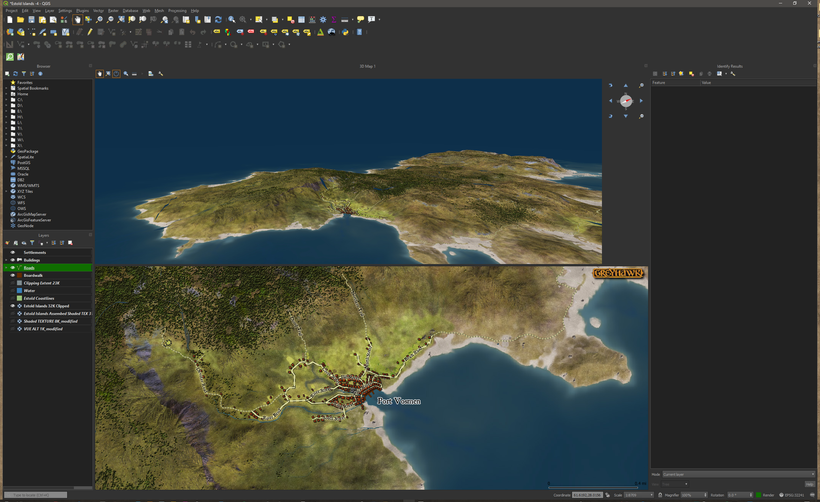
Task: Open the Processing menu
Action: click(177, 10)
